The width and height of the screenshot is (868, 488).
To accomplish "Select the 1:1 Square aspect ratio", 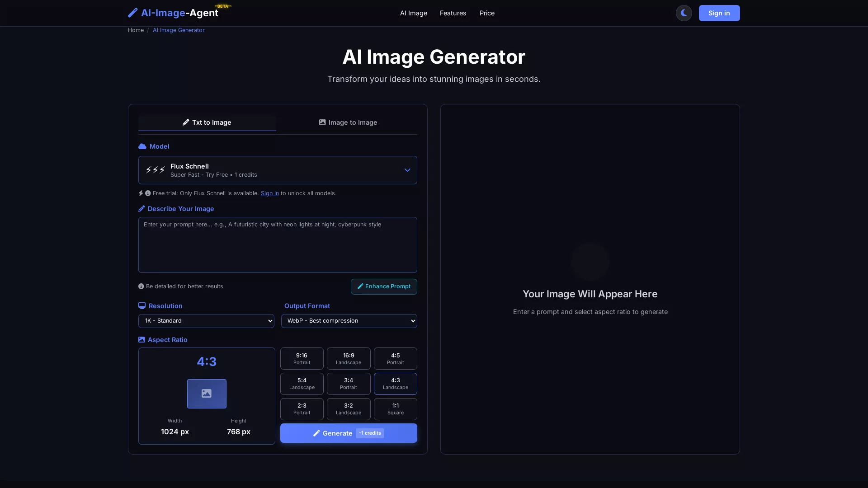I will tap(395, 409).
